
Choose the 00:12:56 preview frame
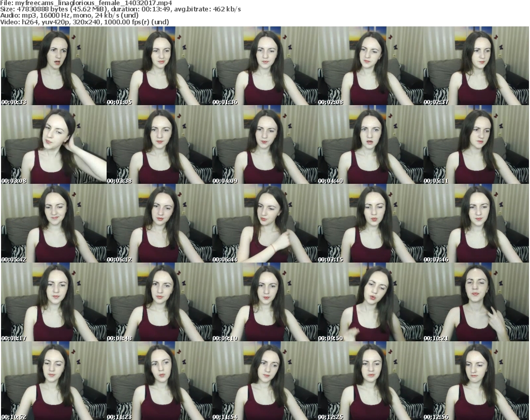tap(476, 381)
